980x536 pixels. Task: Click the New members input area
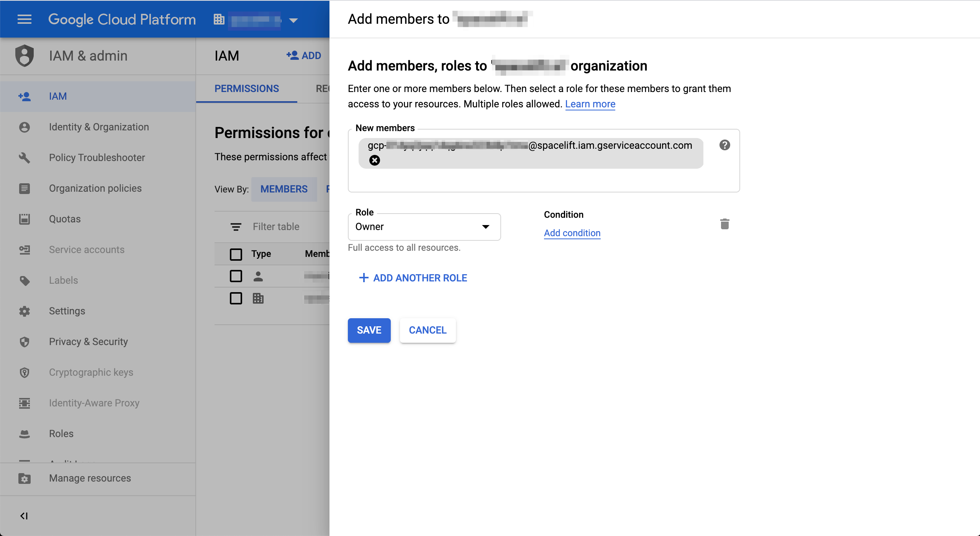[x=544, y=160]
